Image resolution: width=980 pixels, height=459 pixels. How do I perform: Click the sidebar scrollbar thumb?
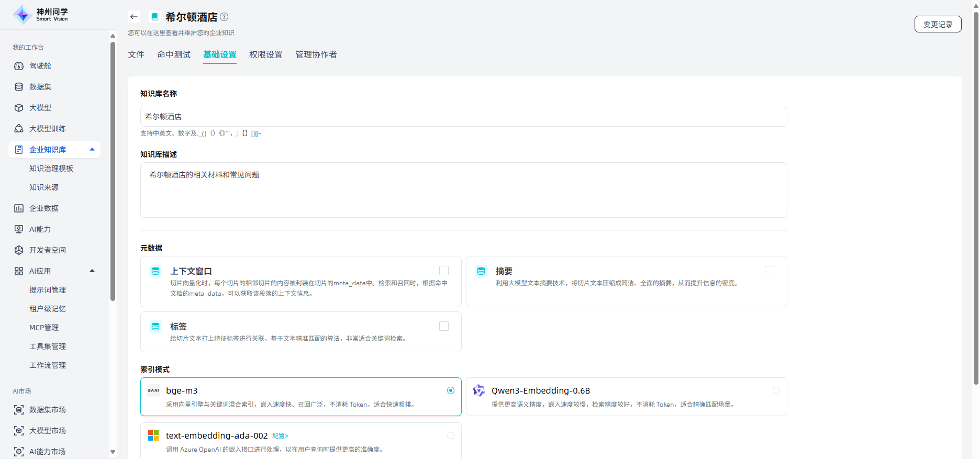pos(113,171)
